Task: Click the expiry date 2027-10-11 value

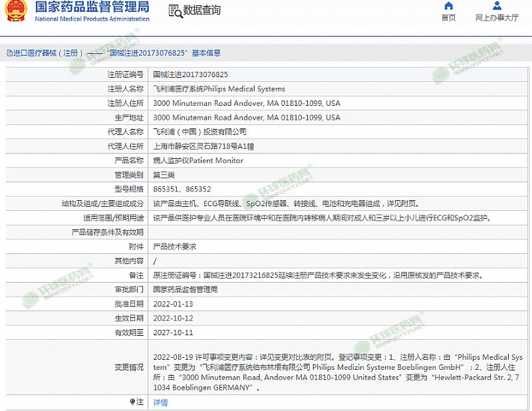Action: click(173, 333)
